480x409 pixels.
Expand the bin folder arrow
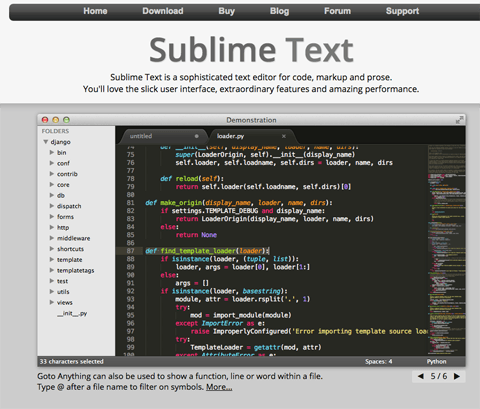tap(52, 152)
